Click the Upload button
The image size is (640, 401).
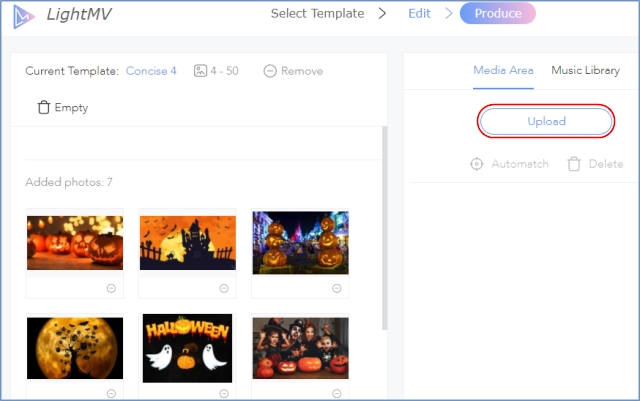point(546,121)
